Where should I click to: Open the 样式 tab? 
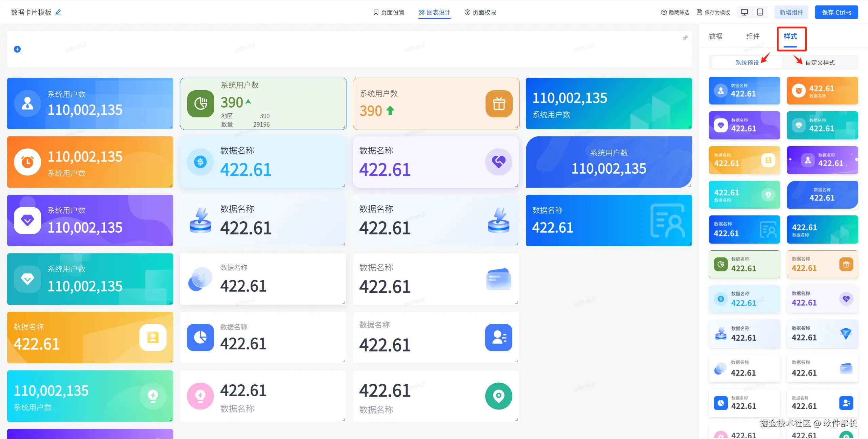coord(790,36)
